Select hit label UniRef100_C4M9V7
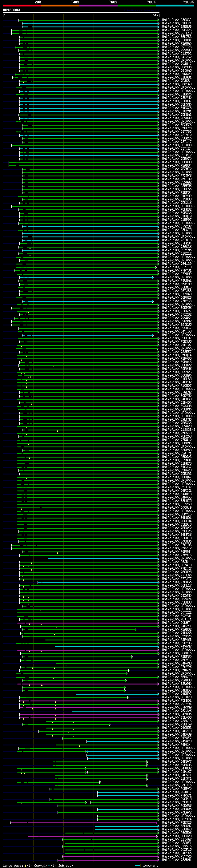The image size is (197, 868). [x=177, y=761]
